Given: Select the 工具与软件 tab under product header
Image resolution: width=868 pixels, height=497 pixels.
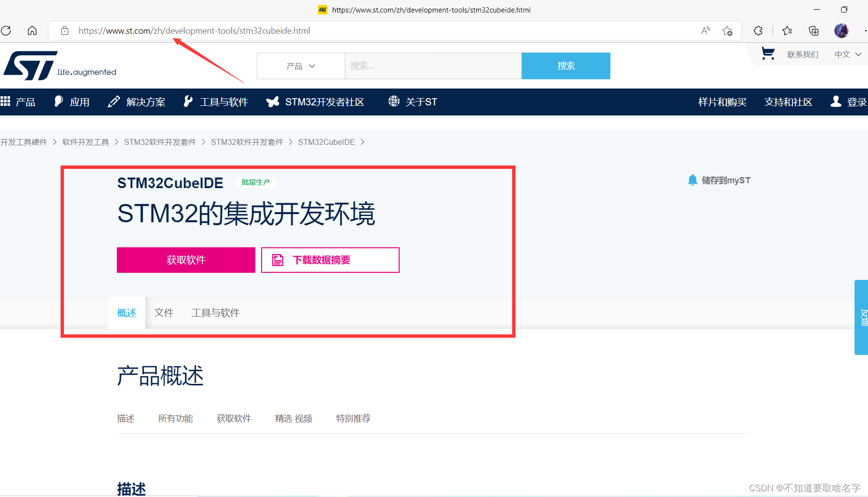Looking at the screenshot, I should tap(216, 313).
